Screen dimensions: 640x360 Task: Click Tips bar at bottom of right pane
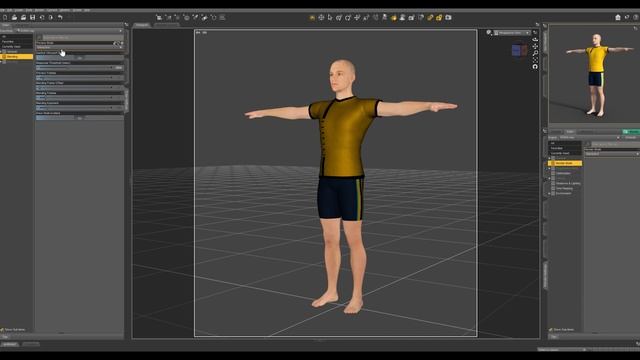coord(594,337)
